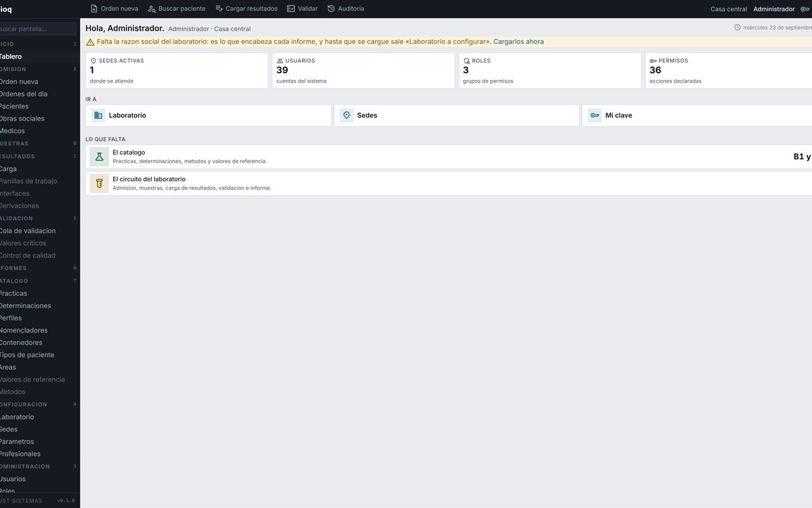Select Tablero in the sidebar
Viewport: 812px width, 508px height.
(39, 57)
